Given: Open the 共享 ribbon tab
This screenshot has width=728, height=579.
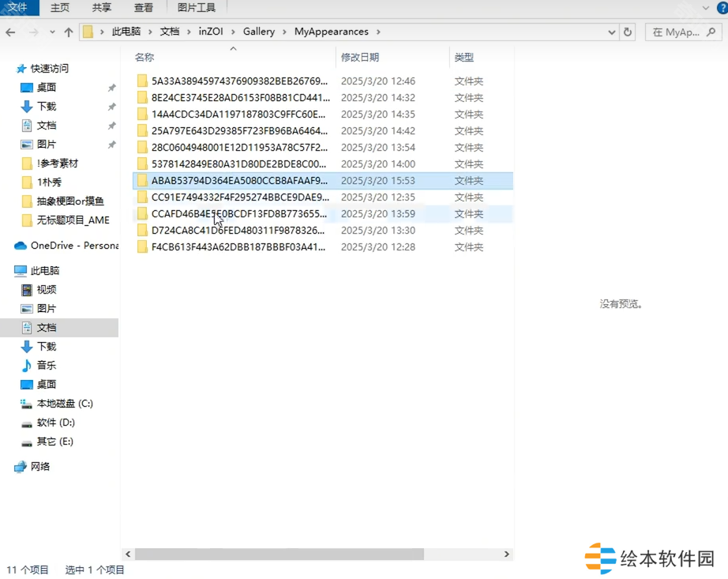Looking at the screenshot, I should pos(102,8).
